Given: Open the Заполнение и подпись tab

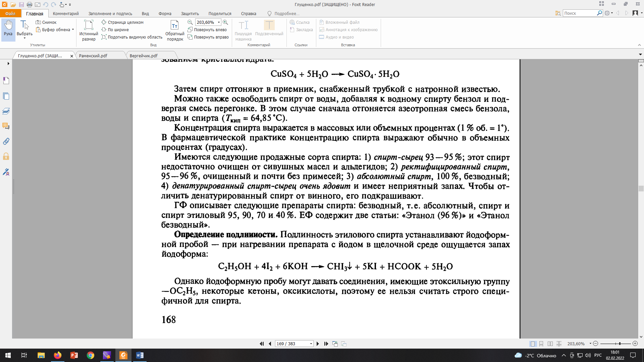Looking at the screenshot, I should [x=110, y=13].
